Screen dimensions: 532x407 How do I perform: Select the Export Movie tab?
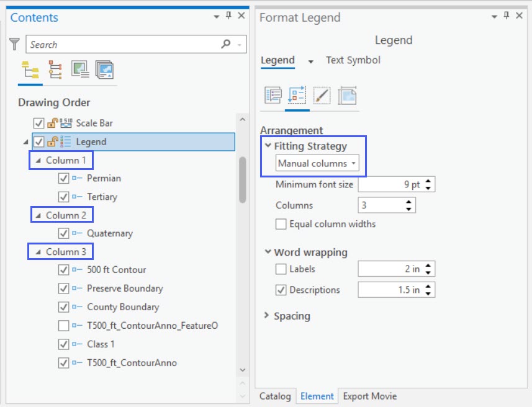tap(369, 396)
